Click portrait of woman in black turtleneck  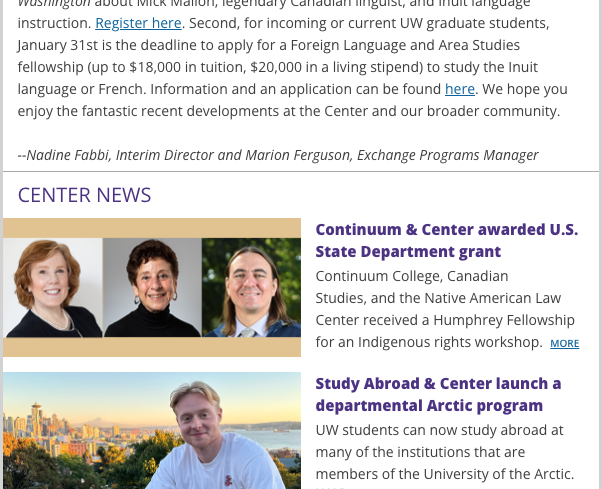[152, 288]
